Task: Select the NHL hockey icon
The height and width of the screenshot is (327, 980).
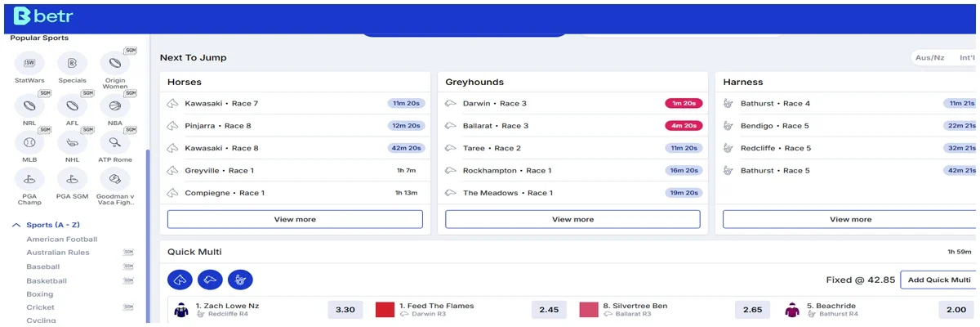Action: 72,142
